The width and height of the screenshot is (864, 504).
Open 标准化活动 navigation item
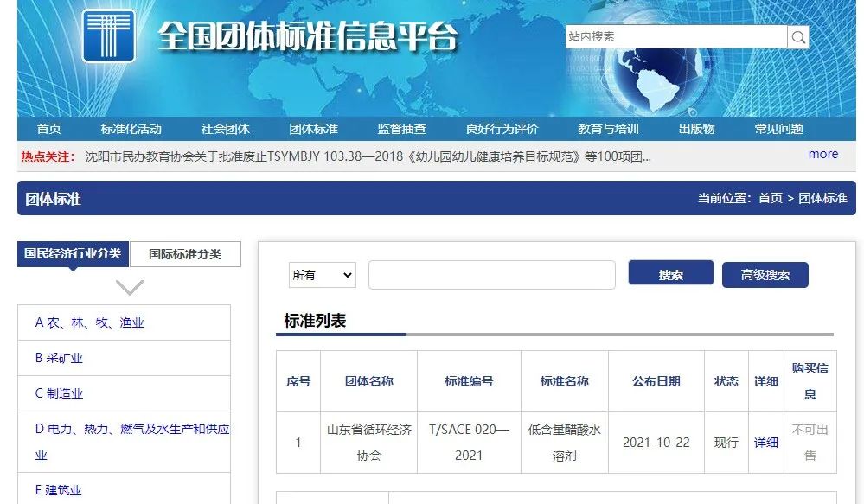coord(131,129)
